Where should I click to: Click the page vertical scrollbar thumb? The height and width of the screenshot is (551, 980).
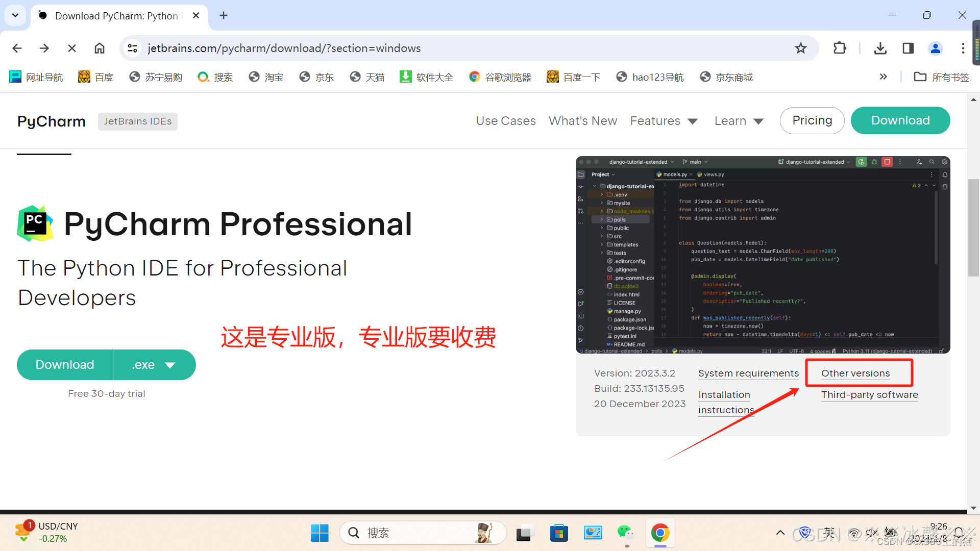click(x=973, y=227)
